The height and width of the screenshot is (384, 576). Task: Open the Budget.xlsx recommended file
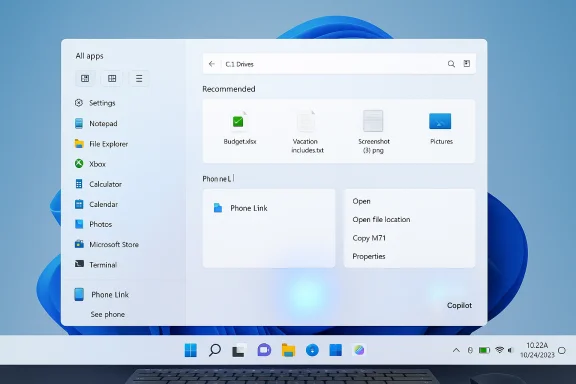(240, 128)
